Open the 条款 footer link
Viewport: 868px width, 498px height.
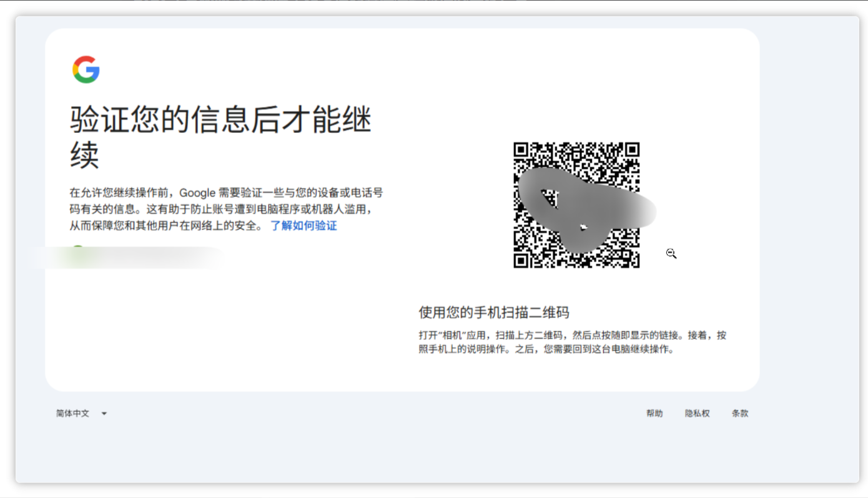(x=740, y=413)
